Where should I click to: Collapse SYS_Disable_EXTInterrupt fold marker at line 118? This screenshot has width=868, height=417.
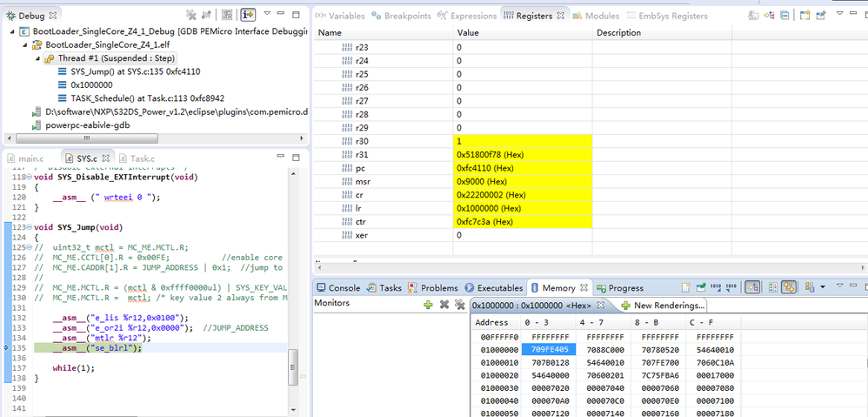click(x=30, y=178)
